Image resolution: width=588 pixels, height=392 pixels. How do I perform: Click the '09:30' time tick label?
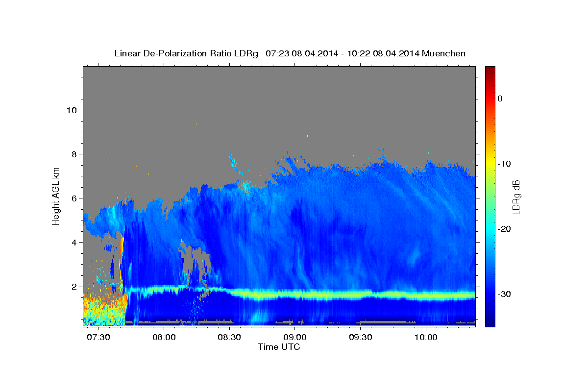point(361,338)
